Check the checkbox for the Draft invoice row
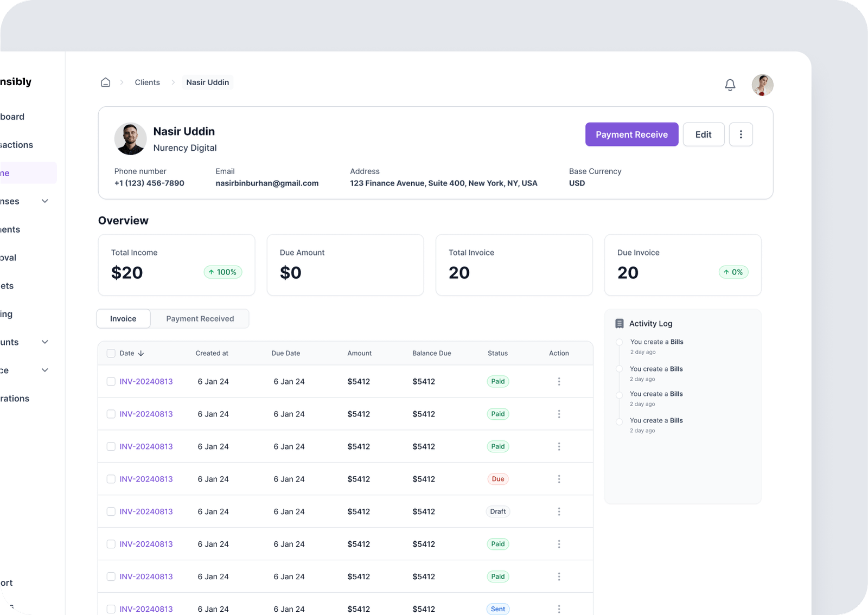 coord(111,511)
